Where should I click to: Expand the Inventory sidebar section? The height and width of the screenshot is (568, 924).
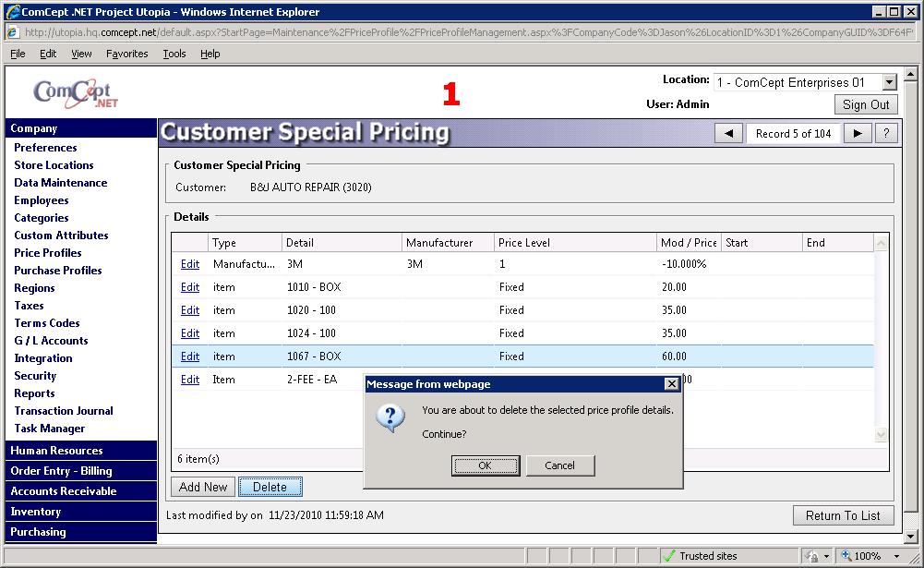point(36,512)
